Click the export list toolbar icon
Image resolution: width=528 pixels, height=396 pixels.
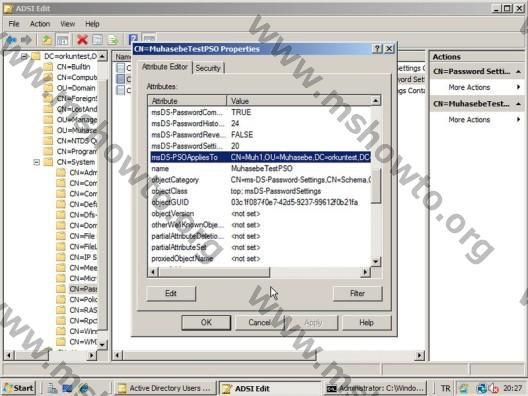click(113, 40)
